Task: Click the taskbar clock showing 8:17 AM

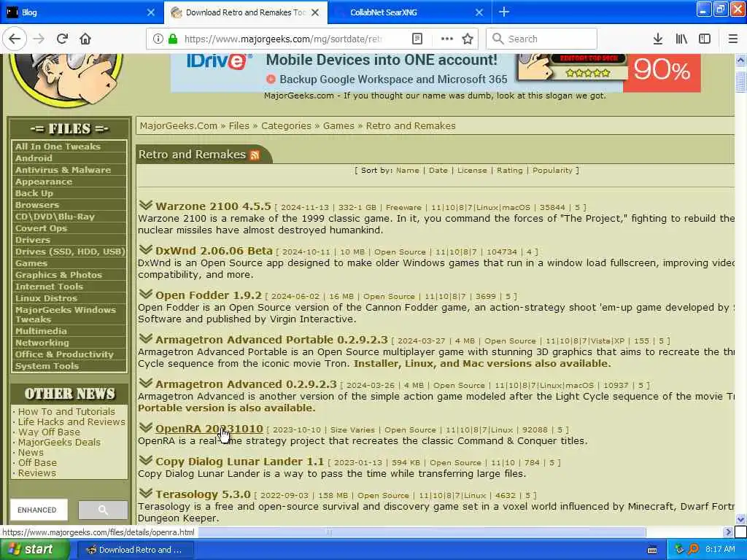Action: 720,550
